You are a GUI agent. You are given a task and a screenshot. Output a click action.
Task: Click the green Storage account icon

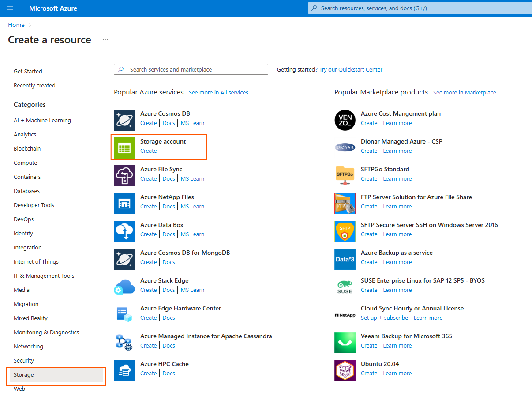point(124,148)
